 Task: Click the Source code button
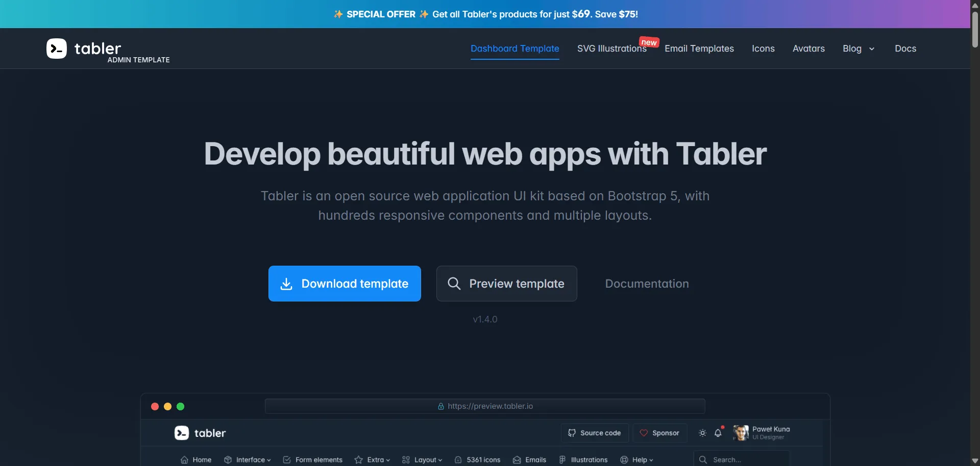[x=595, y=433]
